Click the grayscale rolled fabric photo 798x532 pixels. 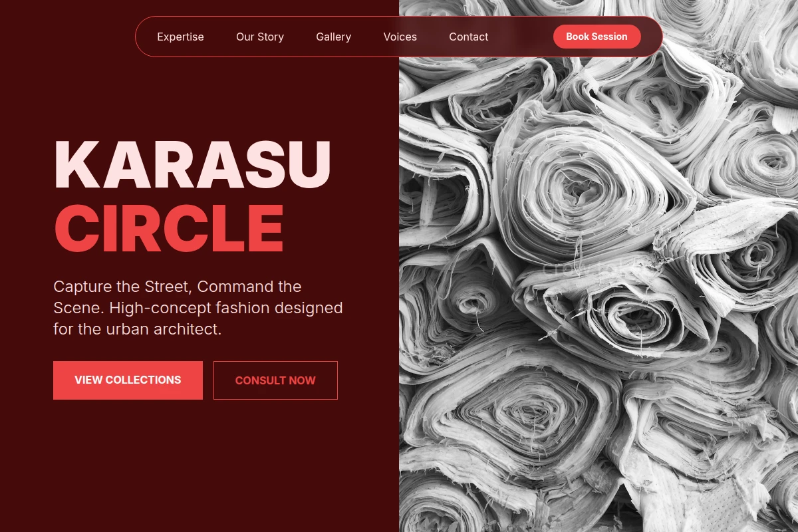[598, 266]
